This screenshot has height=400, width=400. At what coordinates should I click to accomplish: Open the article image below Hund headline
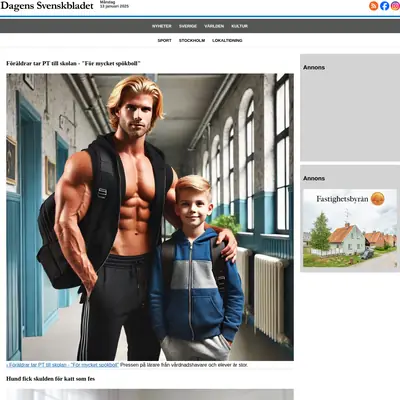click(x=150, y=395)
